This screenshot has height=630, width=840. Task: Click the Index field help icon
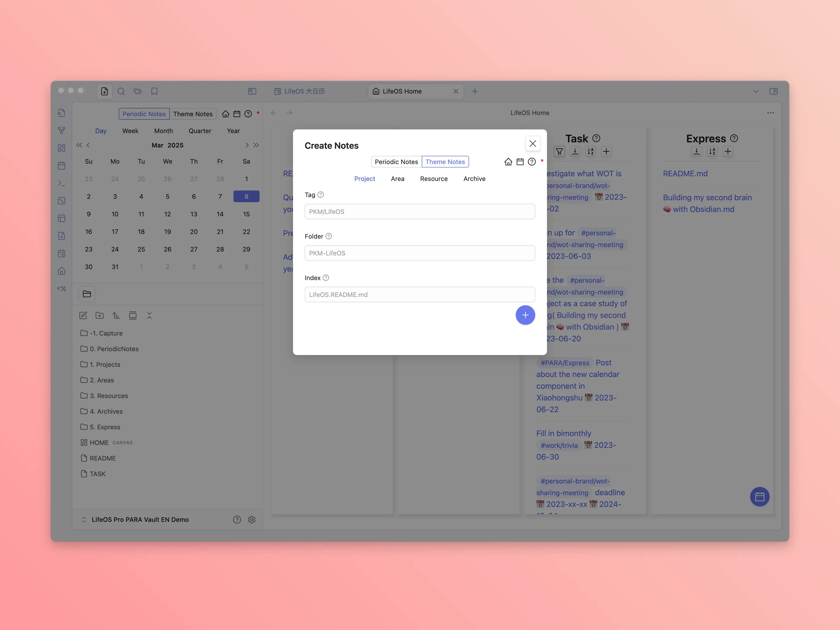click(326, 278)
